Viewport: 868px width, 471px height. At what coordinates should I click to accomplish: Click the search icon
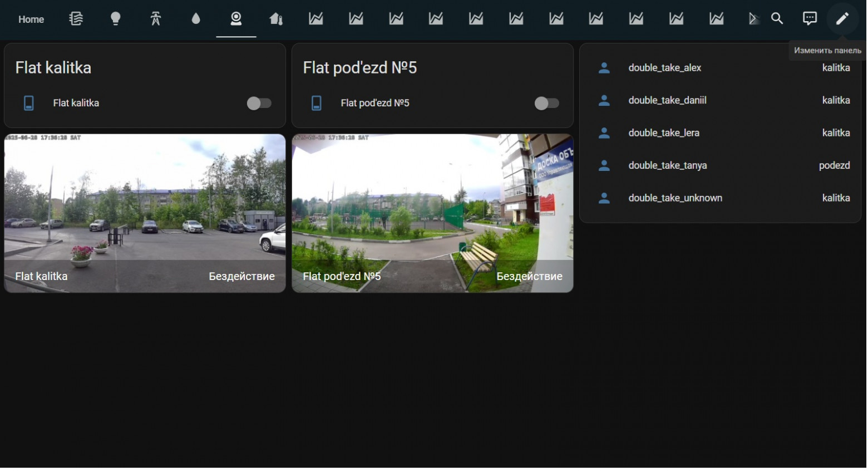[777, 19]
